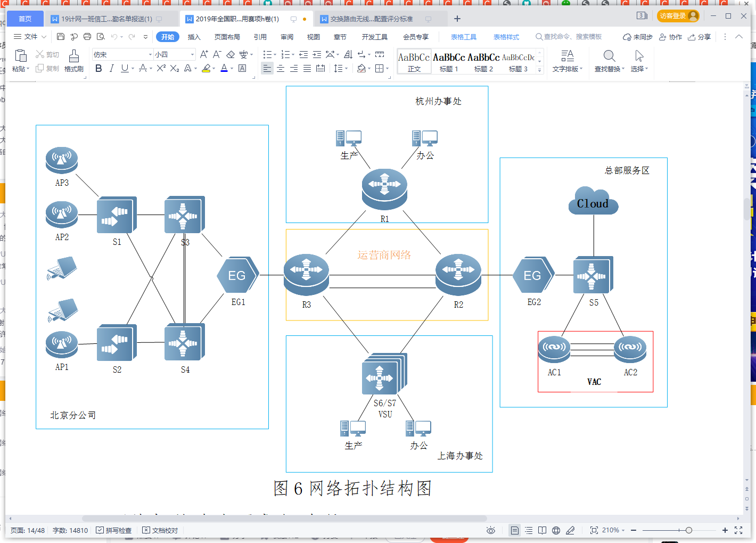Collapse the ribbon with the chevron
This screenshot has height=543, width=756.
(x=739, y=37)
